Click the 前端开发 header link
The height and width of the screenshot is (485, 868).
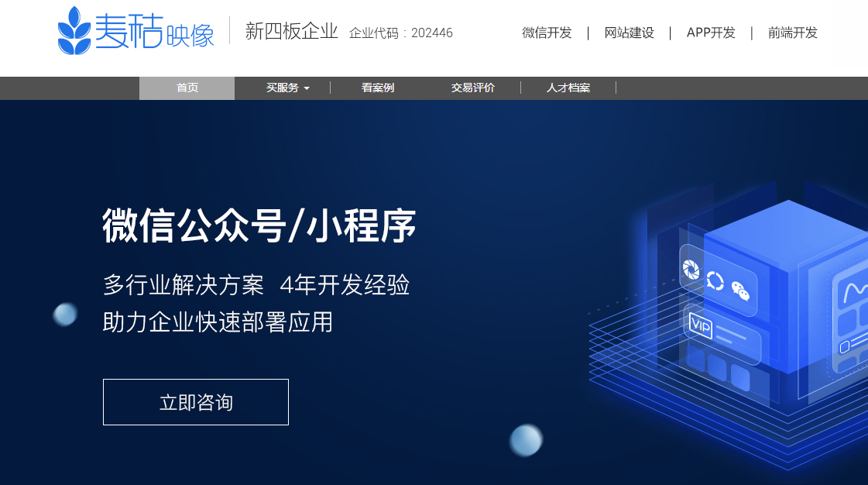point(792,33)
